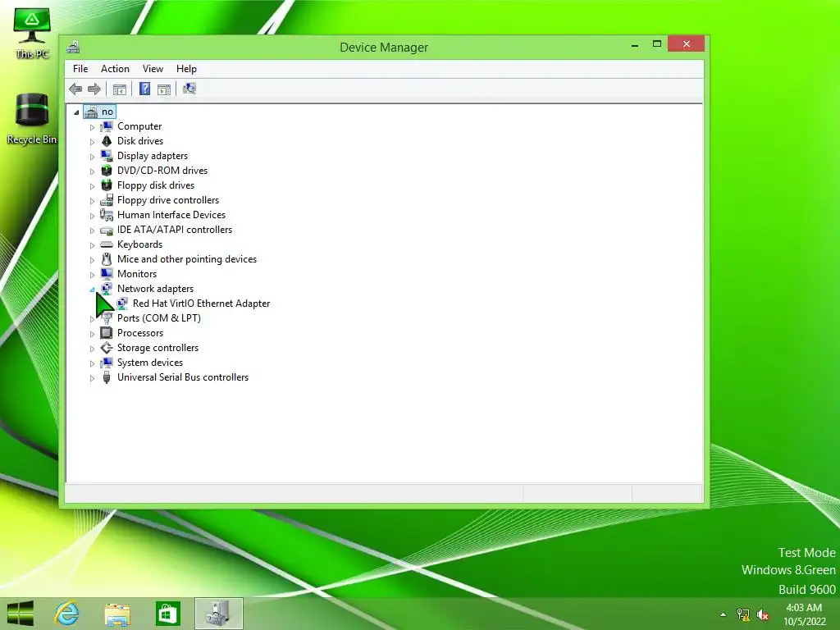840x630 pixels.
Task: Click the System devices category icon
Action: point(107,363)
